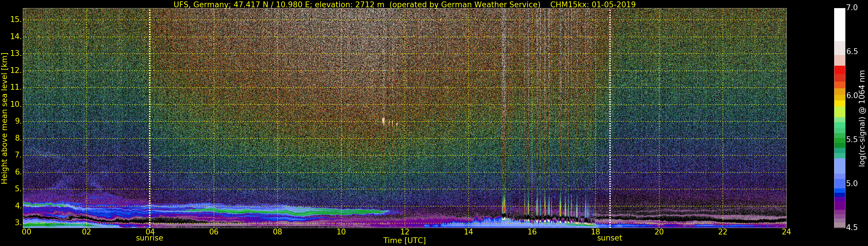868x246 pixels.
Task: Click the y-axis tick label '4.'
Action: tap(18, 206)
